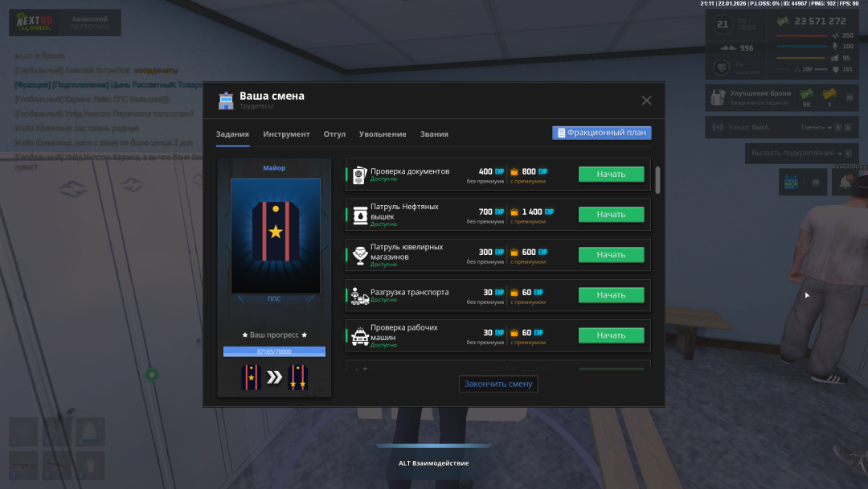This screenshot has height=489, width=868.
Task: Click the work vehicle inspection car icon
Action: coord(359,335)
